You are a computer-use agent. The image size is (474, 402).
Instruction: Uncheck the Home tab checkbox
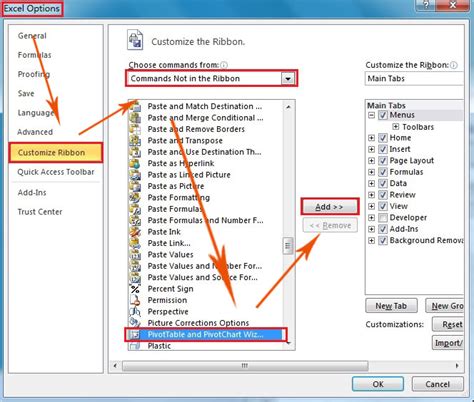383,138
